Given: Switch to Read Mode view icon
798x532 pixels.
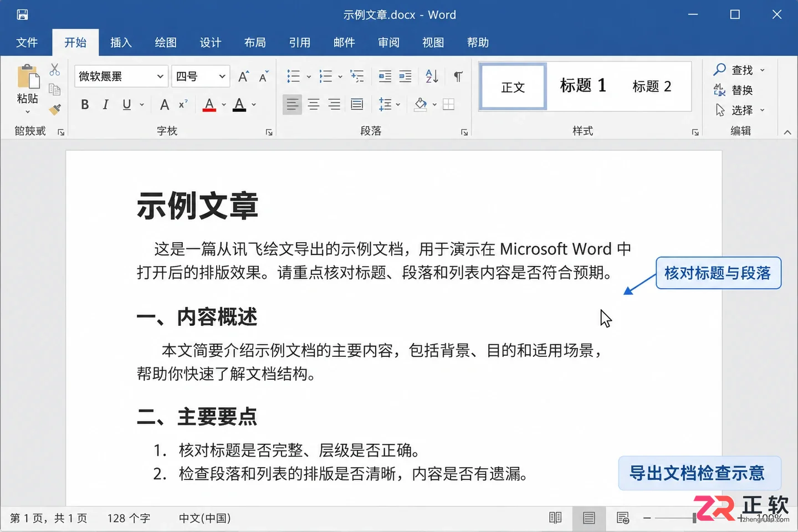Looking at the screenshot, I should [555, 518].
